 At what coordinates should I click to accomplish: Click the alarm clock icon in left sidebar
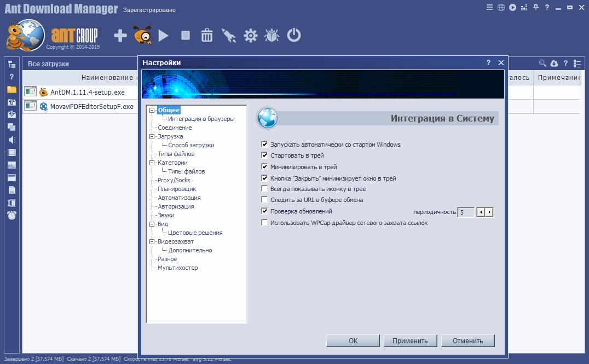click(x=11, y=215)
